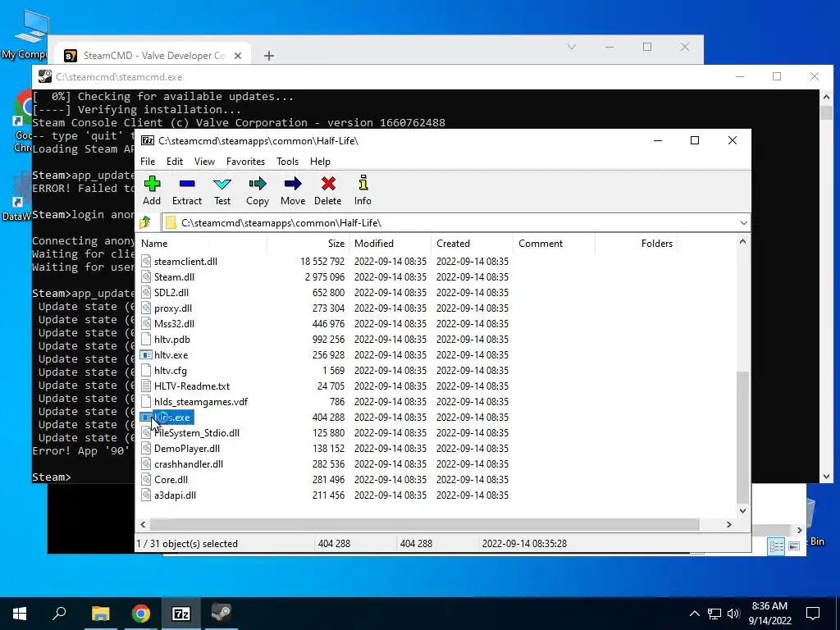Sort files by Created column header
Image resolution: width=840 pixels, height=630 pixels.
(x=472, y=243)
